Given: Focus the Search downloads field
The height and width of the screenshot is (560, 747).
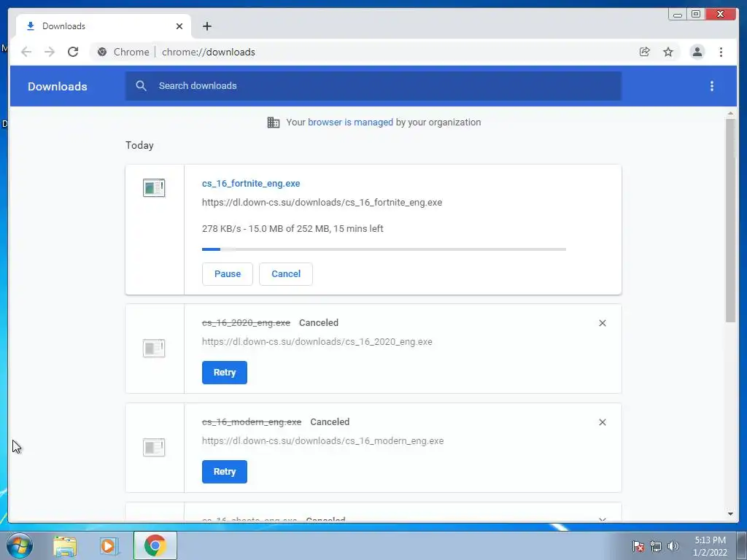Looking at the screenshot, I should 373,86.
